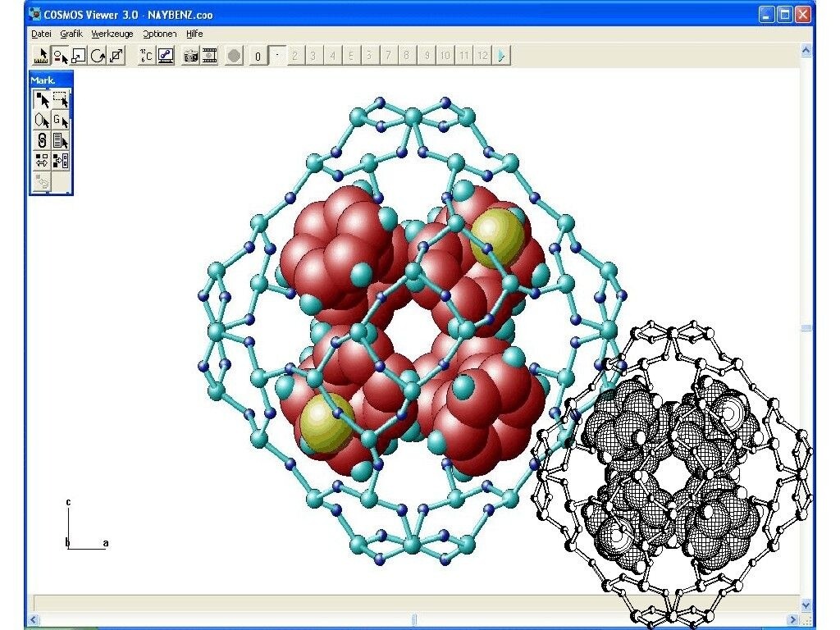840x630 pixels.
Task: Select the rotate tool with circular arrow
Action: click(x=98, y=56)
